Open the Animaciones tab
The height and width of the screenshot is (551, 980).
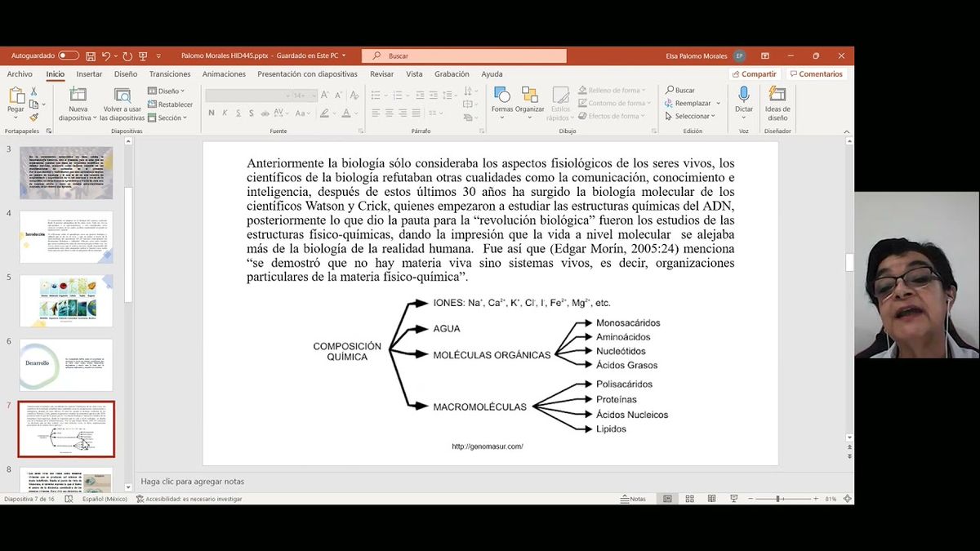point(224,74)
